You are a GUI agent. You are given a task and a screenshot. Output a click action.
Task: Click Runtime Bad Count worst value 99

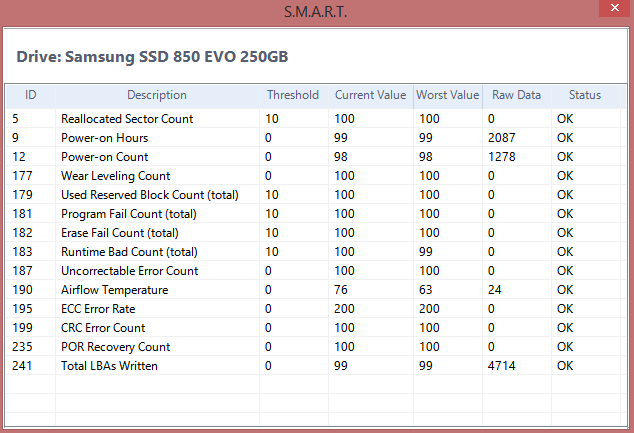click(x=426, y=252)
